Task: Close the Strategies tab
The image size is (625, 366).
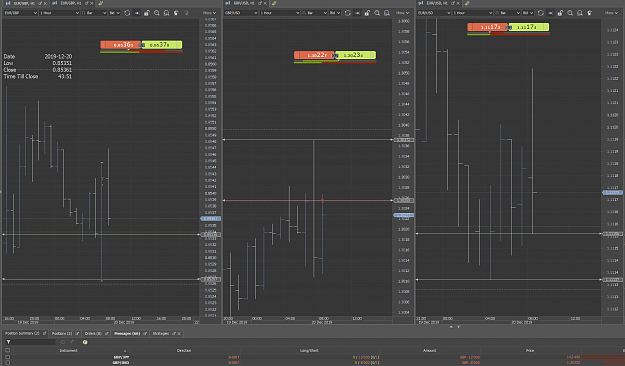Action: tap(179, 334)
